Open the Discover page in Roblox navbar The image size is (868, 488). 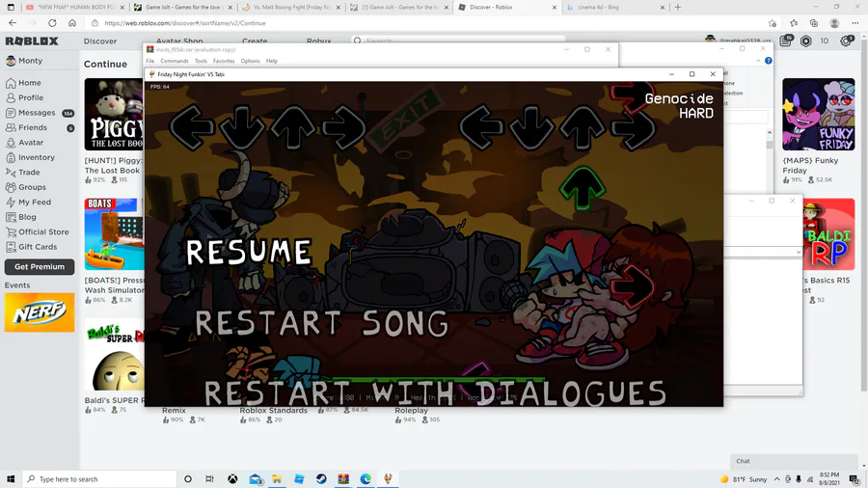(x=100, y=41)
